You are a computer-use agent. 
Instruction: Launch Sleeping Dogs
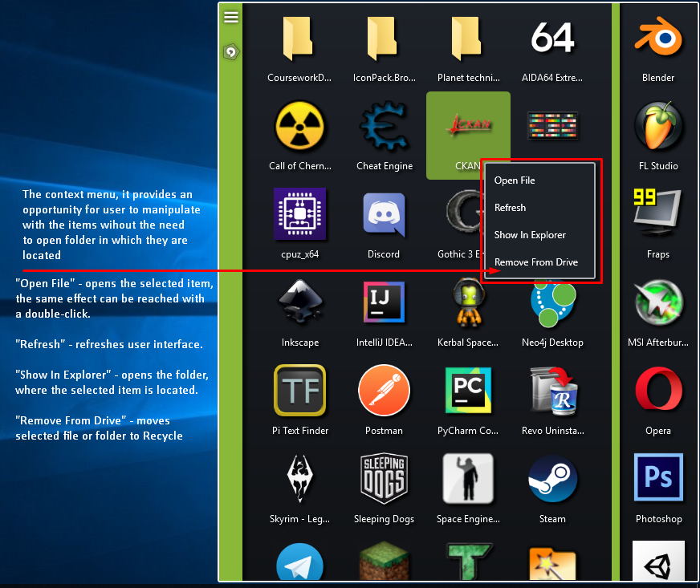(x=384, y=478)
